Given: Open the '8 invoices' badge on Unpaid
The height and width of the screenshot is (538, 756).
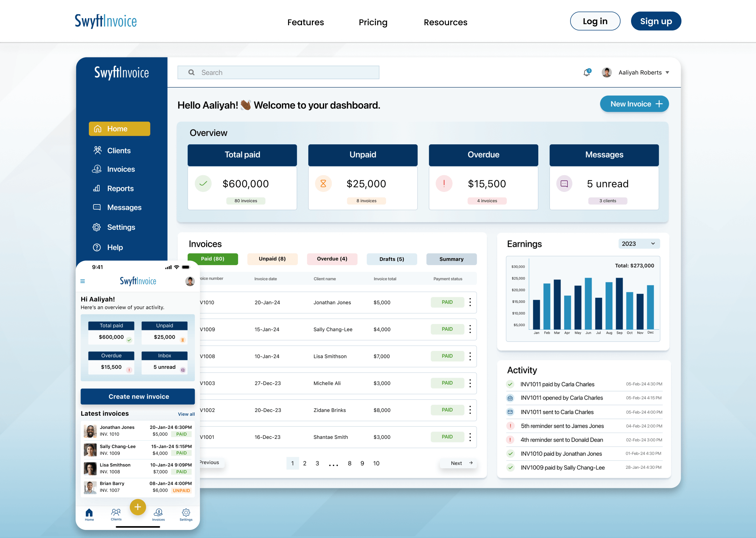Looking at the screenshot, I should tap(366, 201).
